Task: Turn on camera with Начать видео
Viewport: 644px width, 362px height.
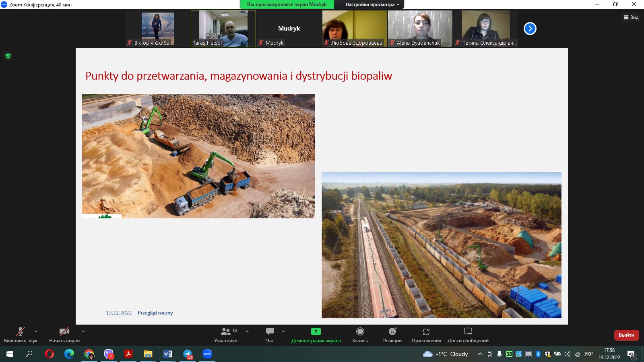Action: [x=64, y=331]
